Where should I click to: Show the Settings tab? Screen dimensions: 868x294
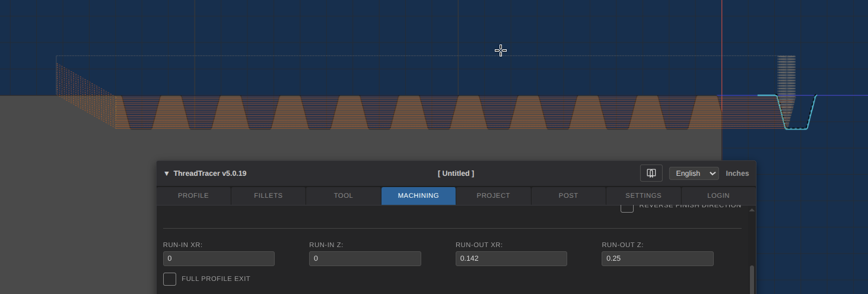643,195
